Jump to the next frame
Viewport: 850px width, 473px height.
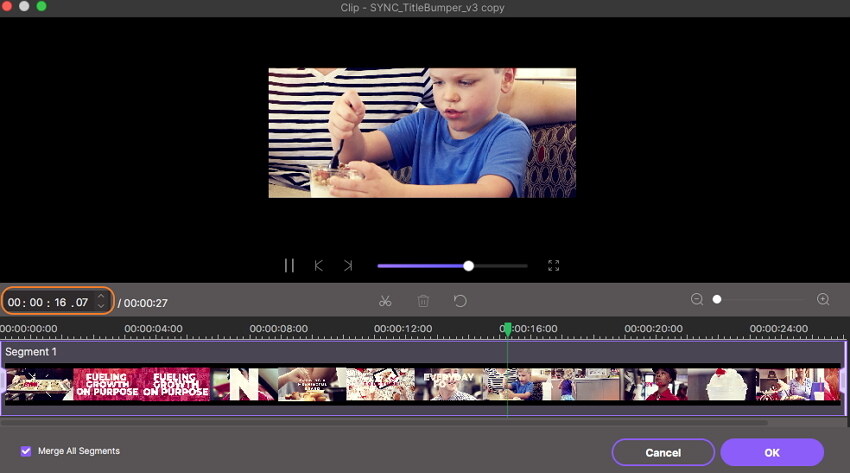pyautogui.click(x=348, y=266)
